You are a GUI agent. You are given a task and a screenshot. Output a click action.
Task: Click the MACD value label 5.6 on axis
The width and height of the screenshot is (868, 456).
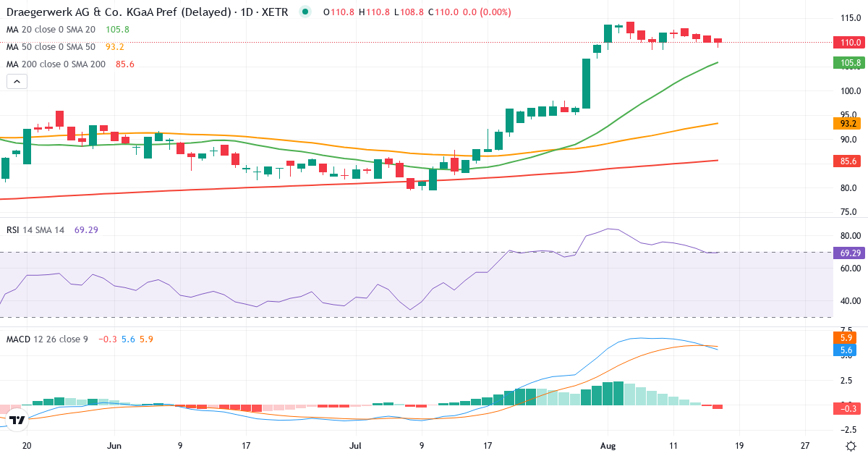pyautogui.click(x=846, y=350)
